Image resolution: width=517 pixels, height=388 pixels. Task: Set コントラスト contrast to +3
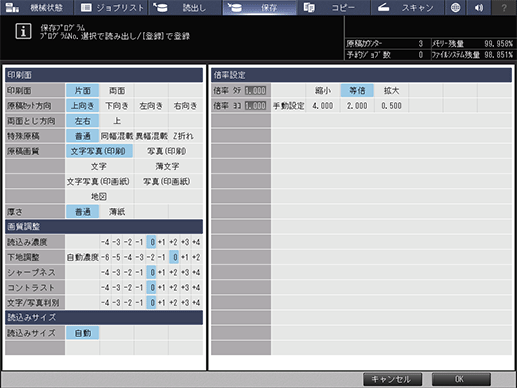tap(185, 288)
